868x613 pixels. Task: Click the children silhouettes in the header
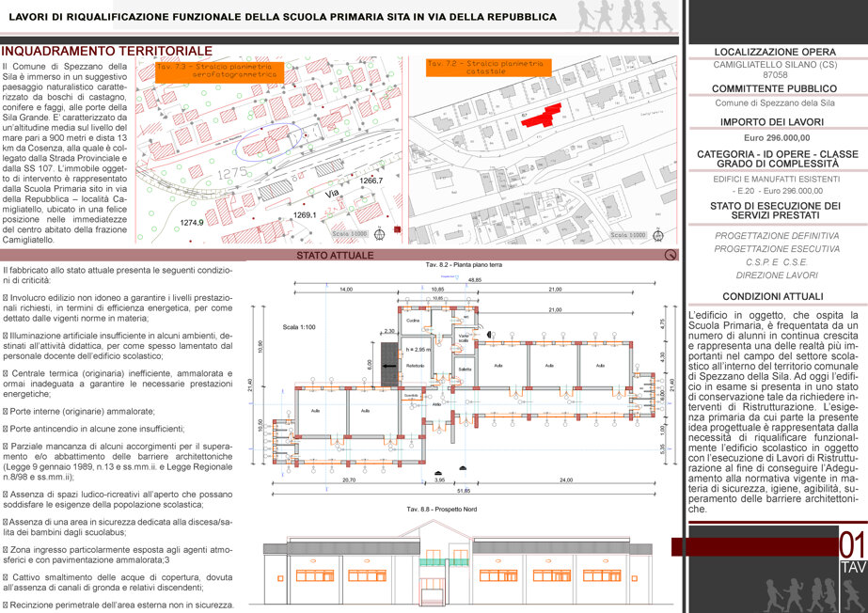(x=623, y=17)
